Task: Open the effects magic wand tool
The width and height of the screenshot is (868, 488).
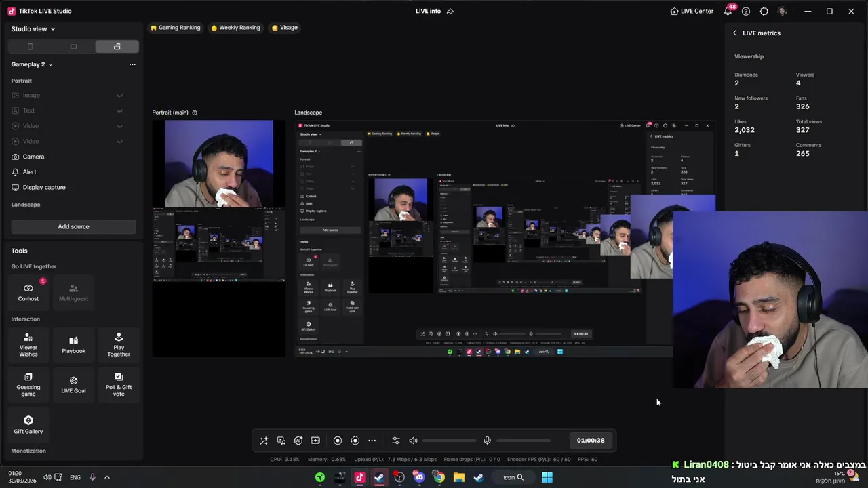Action: (264, 441)
